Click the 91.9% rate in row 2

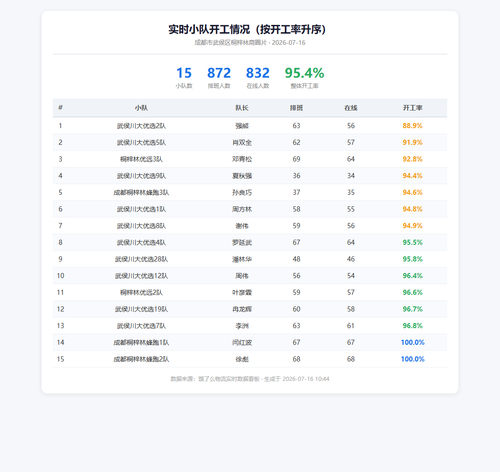click(x=412, y=142)
